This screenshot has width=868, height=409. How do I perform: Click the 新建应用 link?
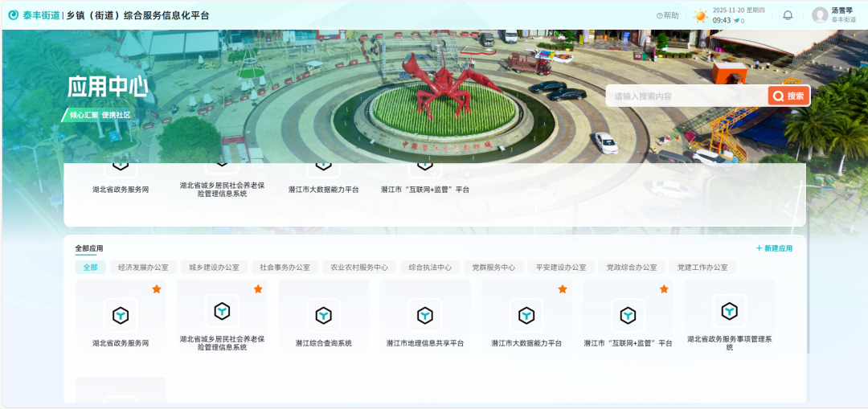coord(774,249)
